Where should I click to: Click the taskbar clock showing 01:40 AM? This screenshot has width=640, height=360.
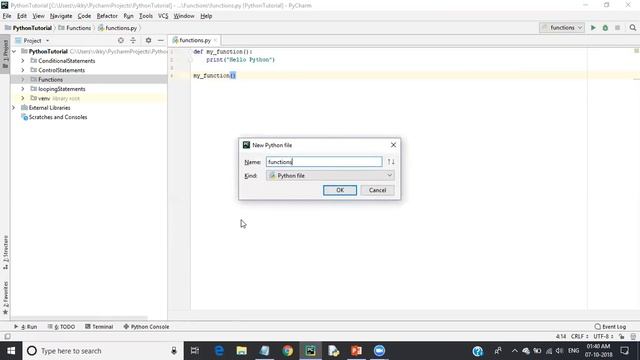[x=598, y=351]
